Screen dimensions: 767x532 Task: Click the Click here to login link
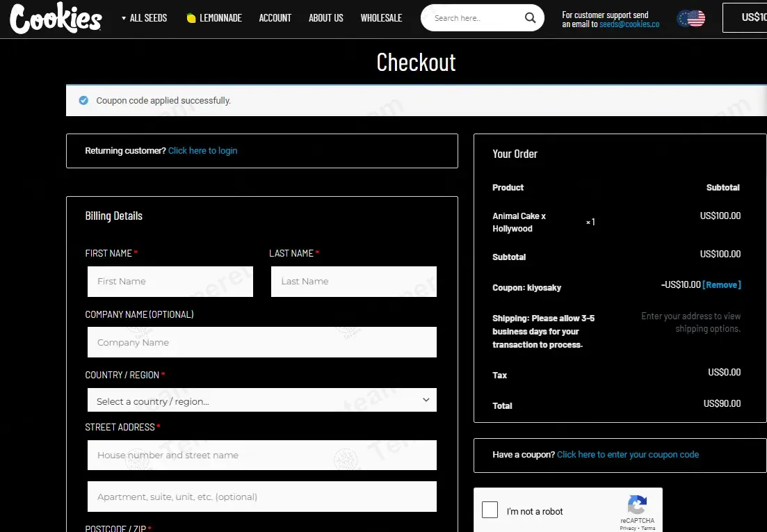tap(202, 151)
